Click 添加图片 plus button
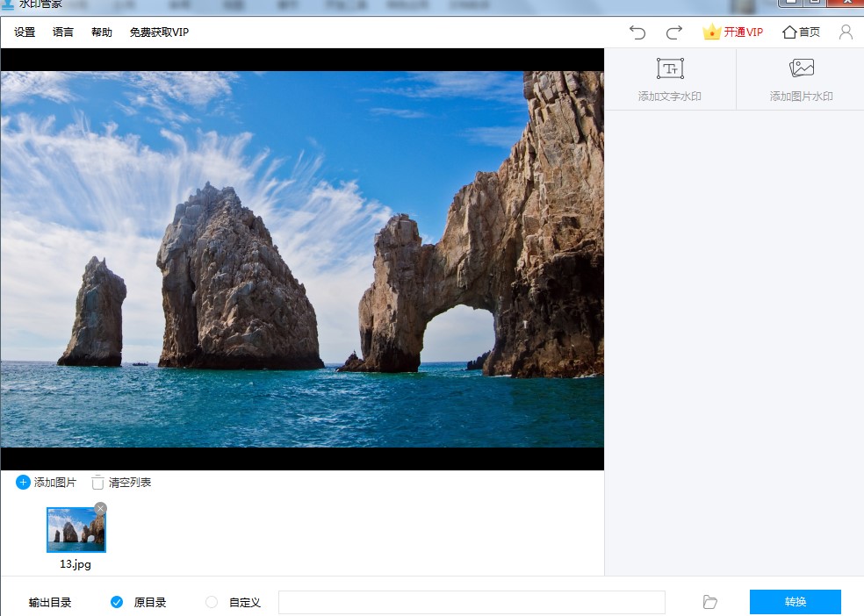Viewport: 864px width, 616px height. coord(47,483)
